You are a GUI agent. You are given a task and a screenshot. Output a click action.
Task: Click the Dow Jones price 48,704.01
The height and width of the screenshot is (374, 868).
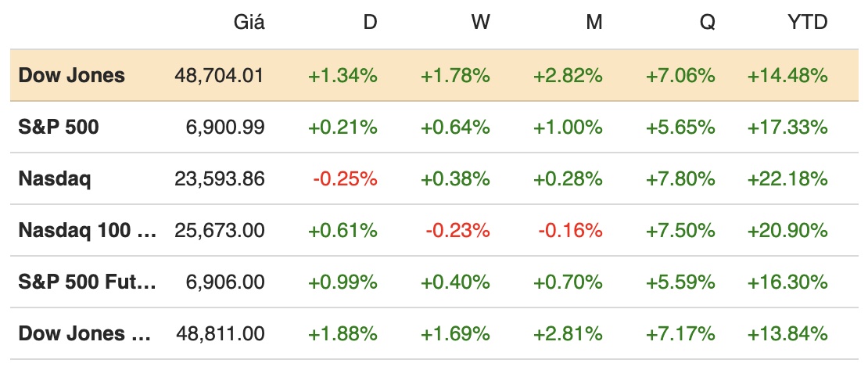[x=220, y=76]
